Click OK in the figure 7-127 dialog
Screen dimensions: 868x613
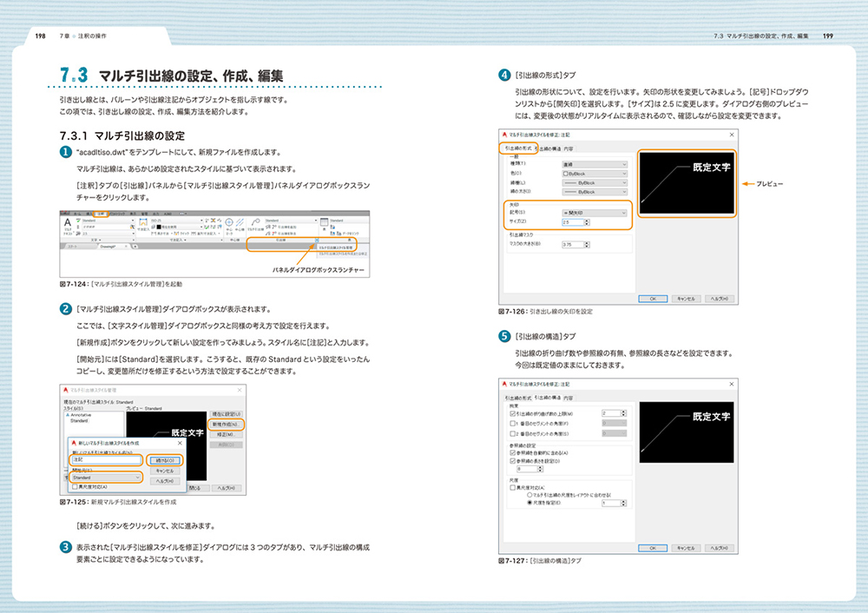pyautogui.click(x=653, y=548)
